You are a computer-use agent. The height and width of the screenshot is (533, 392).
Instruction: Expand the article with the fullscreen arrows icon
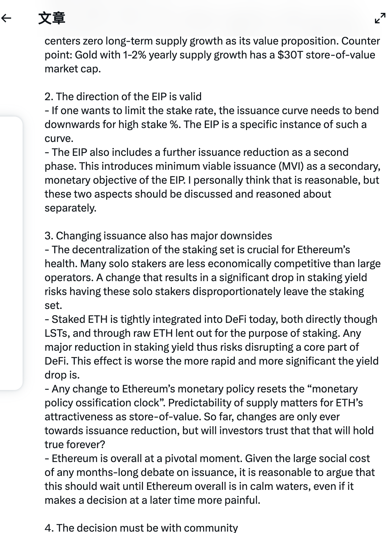click(x=380, y=18)
